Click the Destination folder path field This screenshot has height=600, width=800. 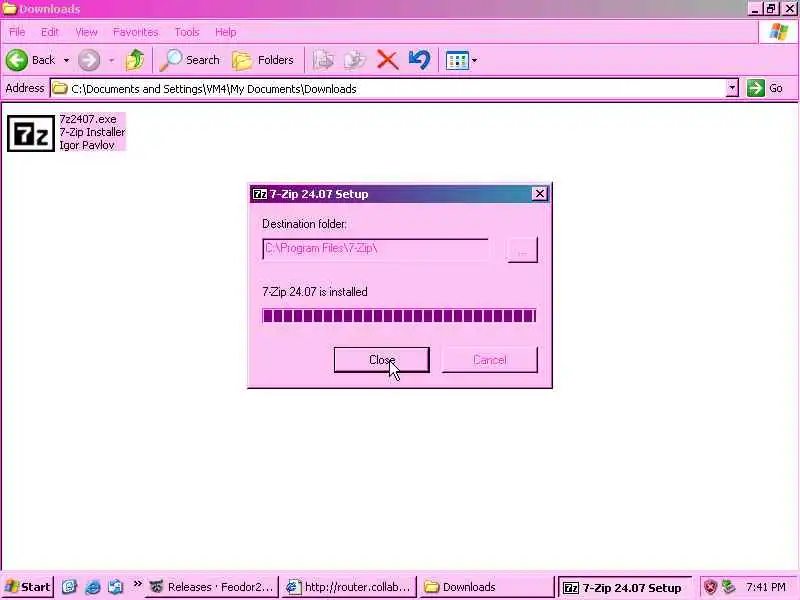click(x=375, y=249)
